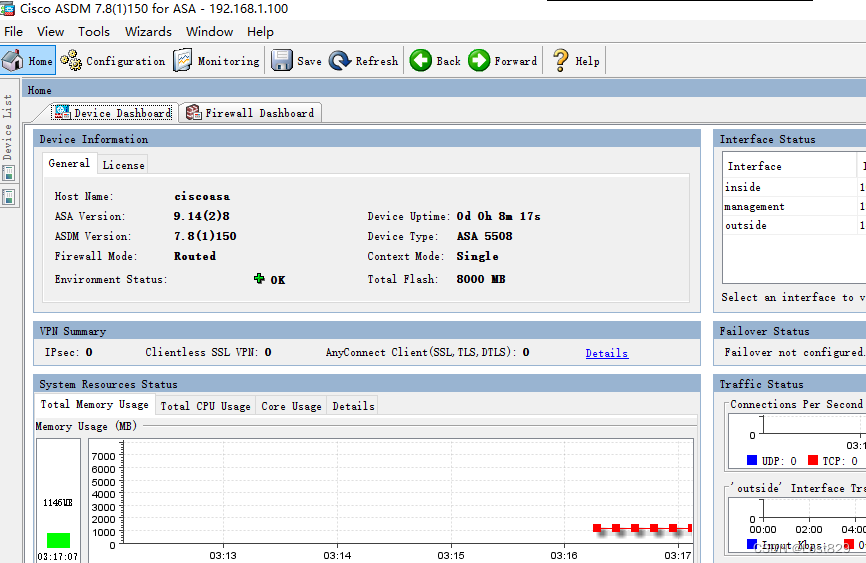
Task: Select the Core Usage tab
Action: click(291, 406)
